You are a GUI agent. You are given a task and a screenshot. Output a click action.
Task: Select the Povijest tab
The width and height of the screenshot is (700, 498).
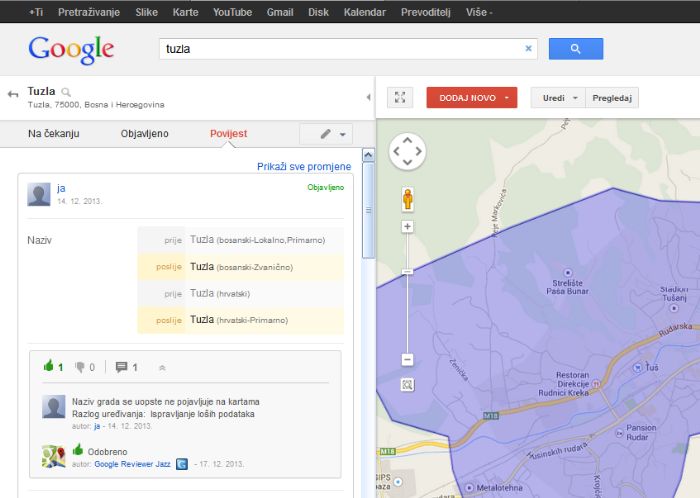click(229, 133)
